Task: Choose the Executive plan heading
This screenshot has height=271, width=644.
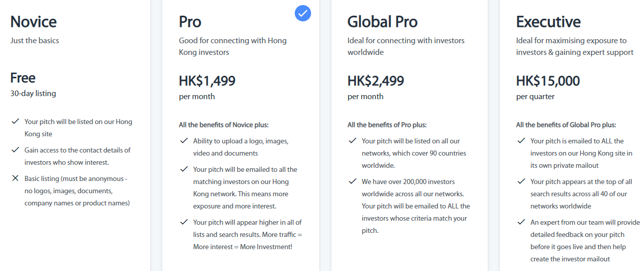Action: (548, 22)
